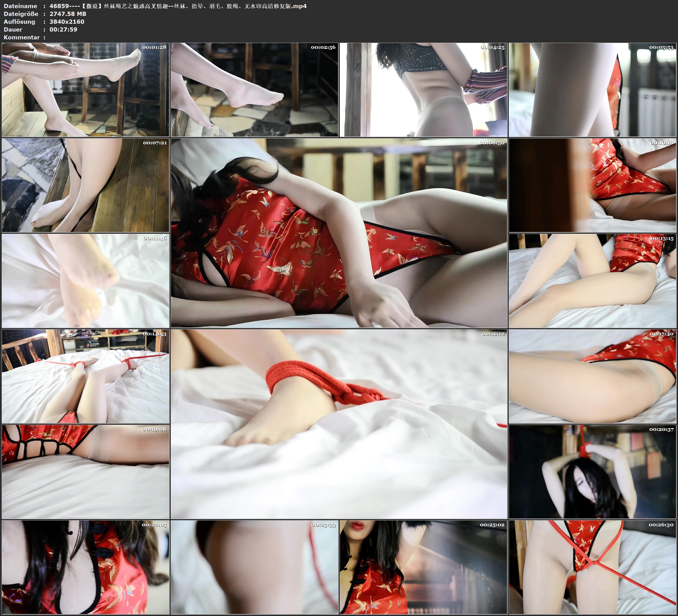Image resolution: width=678 pixels, height=616 pixels.
Task: Click the 00:19:08 frame
Action: coord(85,472)
